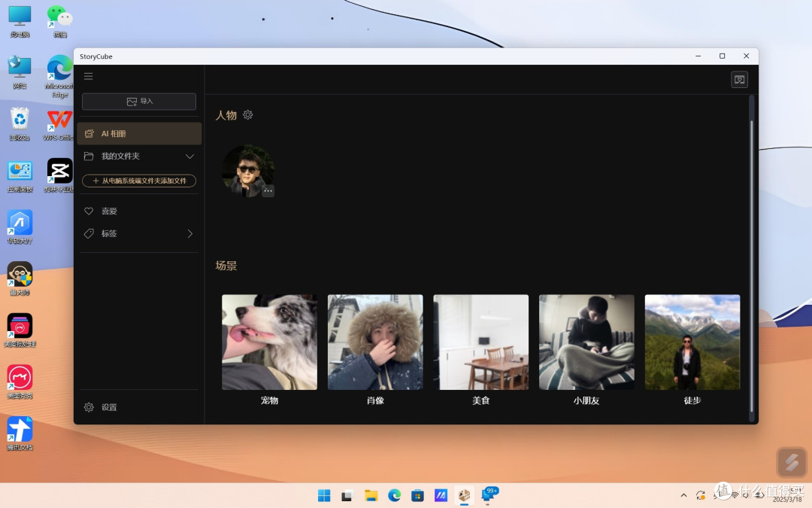Open the Windows Start menu
This screenshot has width=812, height=508.
(324, 495)
